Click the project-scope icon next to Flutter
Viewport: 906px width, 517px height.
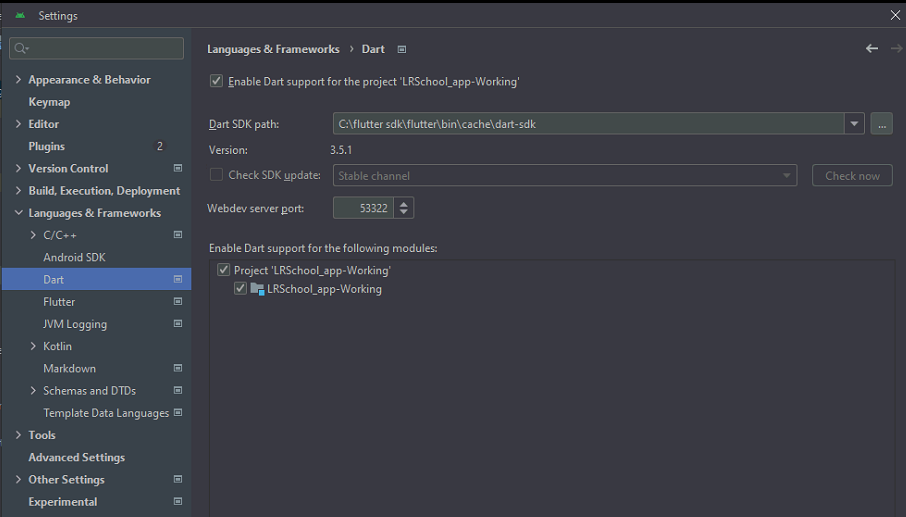[178, 301]
